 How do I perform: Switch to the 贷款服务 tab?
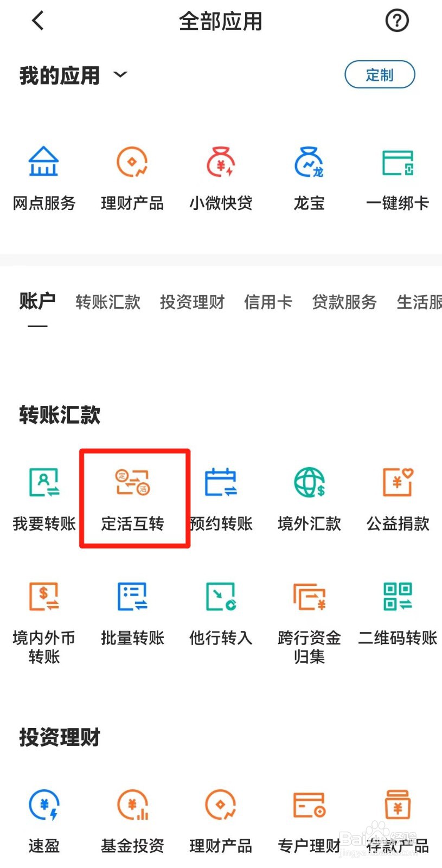344,302
